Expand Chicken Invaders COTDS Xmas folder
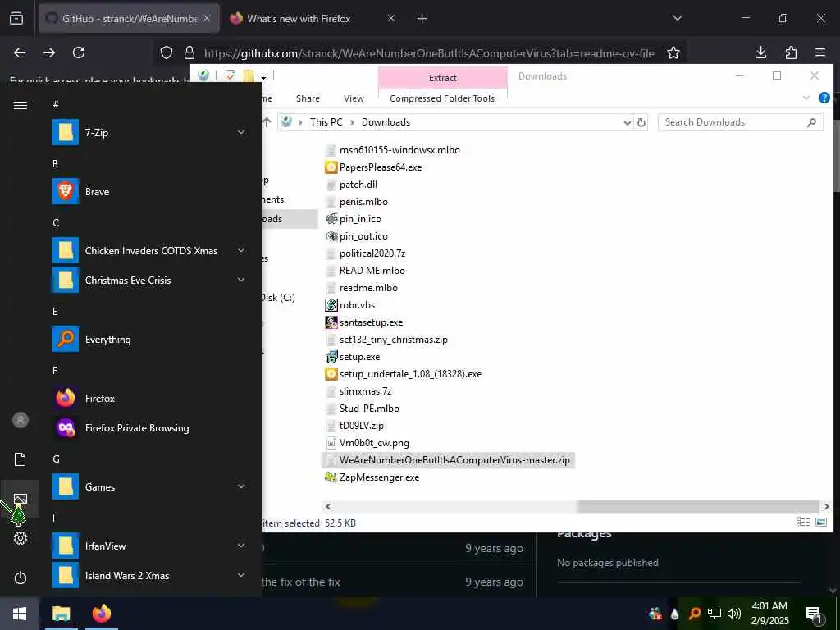 (x=241, y=250)
